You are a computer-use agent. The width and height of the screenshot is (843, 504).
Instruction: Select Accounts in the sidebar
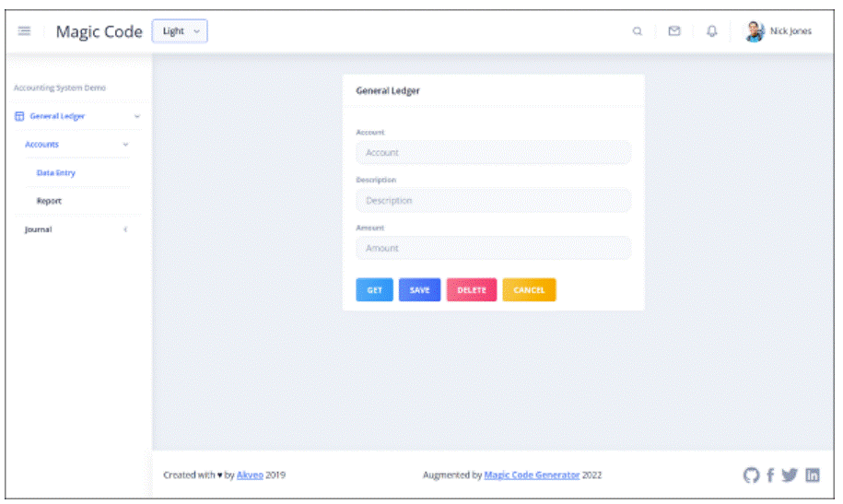[42, 144]
